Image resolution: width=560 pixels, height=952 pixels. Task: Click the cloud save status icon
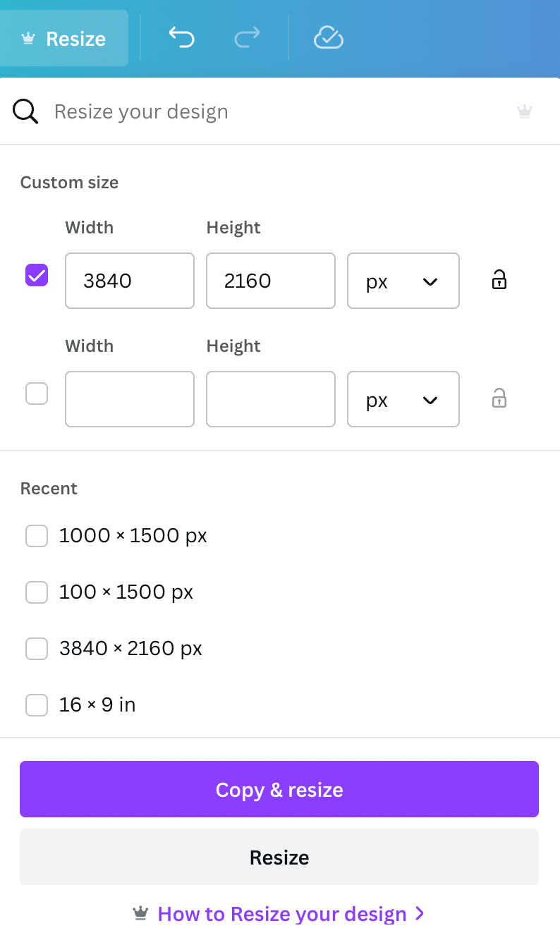tap(328, 37)
